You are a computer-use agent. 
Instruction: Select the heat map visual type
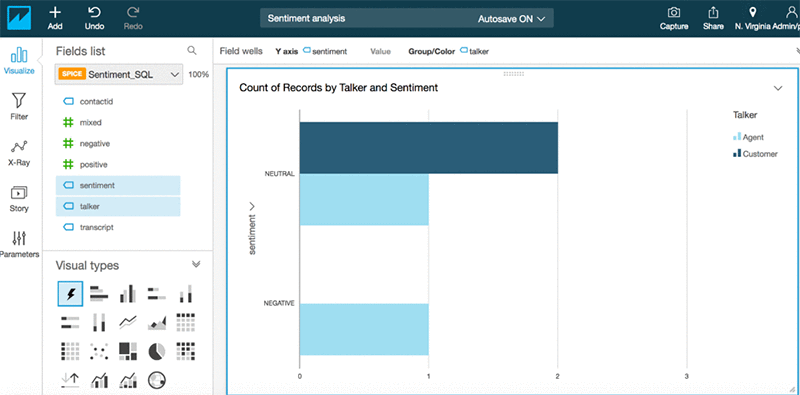[186, 351]
